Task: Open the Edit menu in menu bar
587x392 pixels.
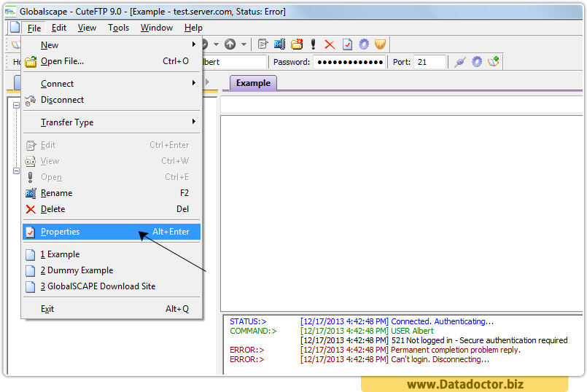Action: pos(59,28)
